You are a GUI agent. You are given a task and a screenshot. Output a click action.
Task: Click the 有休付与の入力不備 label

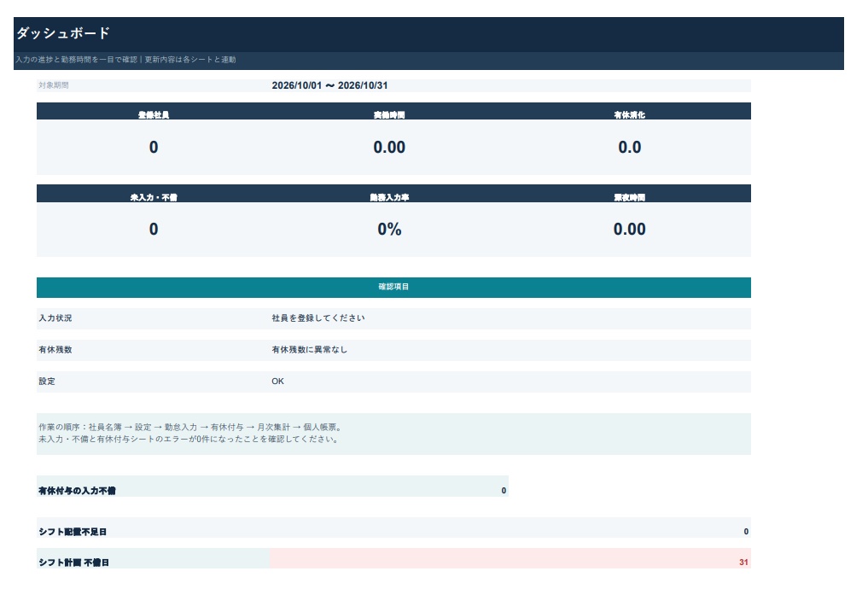[x=77, y=491]
